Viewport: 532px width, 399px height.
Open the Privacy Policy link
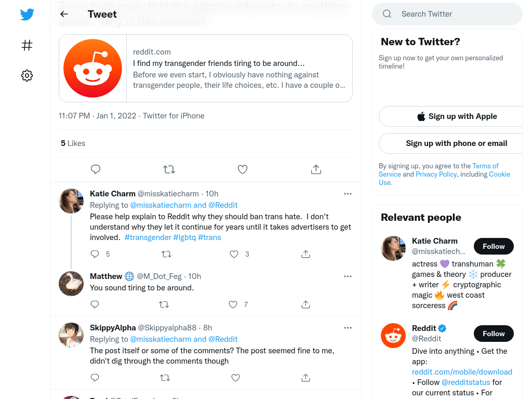coord(436,174)
